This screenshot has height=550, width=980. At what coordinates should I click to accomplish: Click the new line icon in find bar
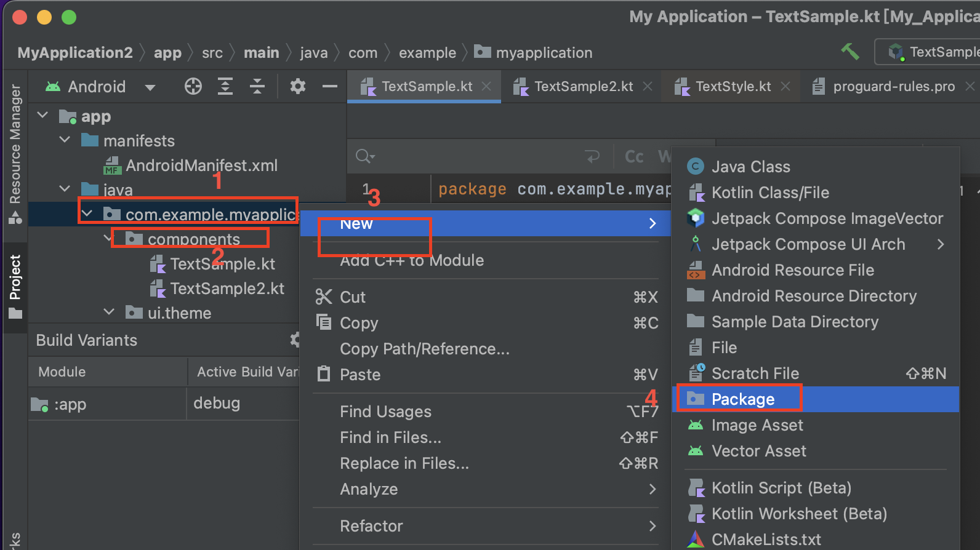tap(592, 157)
